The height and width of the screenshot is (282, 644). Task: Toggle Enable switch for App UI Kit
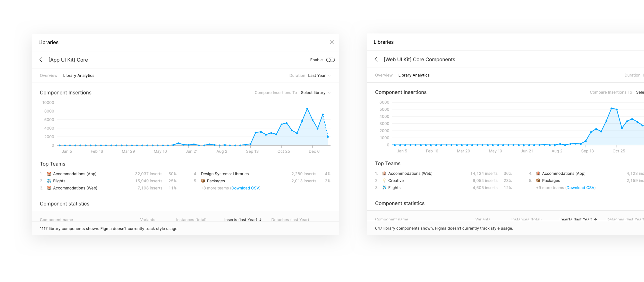pyautogui.click(x=330, y=60)
